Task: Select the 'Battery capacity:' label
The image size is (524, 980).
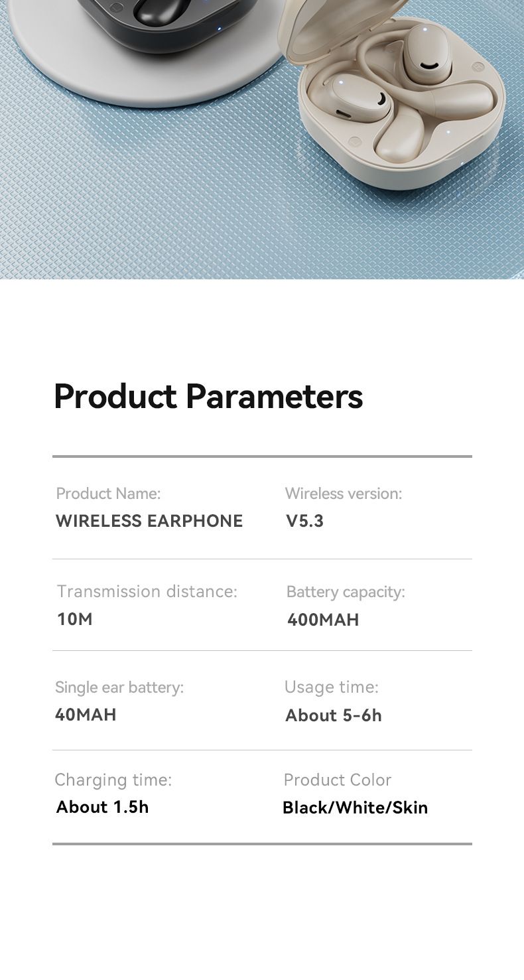Action: (x=345, y=592)
